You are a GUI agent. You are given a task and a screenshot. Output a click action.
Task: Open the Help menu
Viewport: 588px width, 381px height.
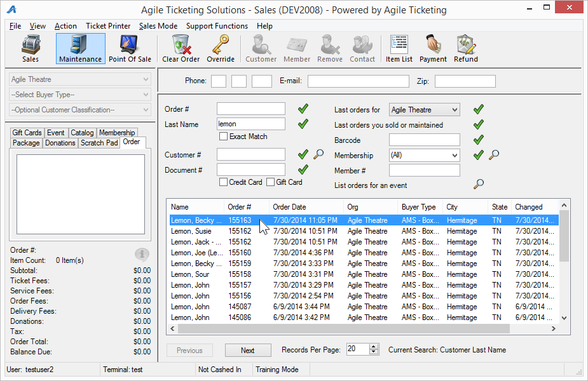point(264,26)
